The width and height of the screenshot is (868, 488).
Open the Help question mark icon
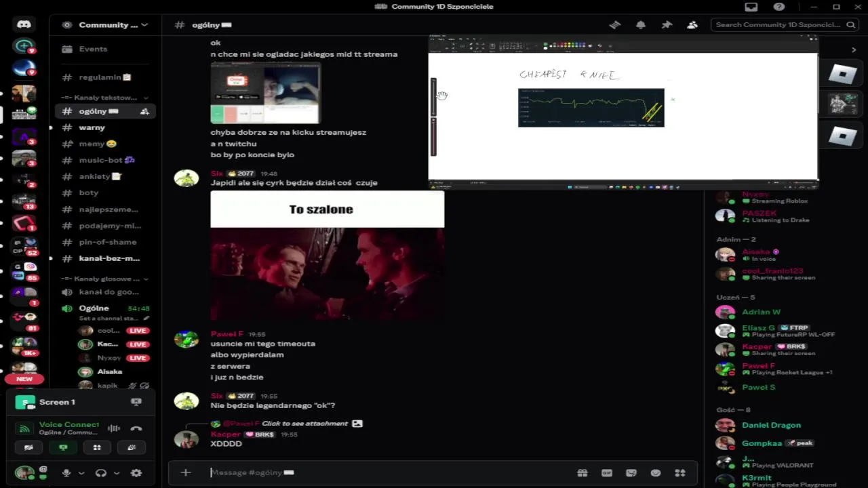coord(779,7)
